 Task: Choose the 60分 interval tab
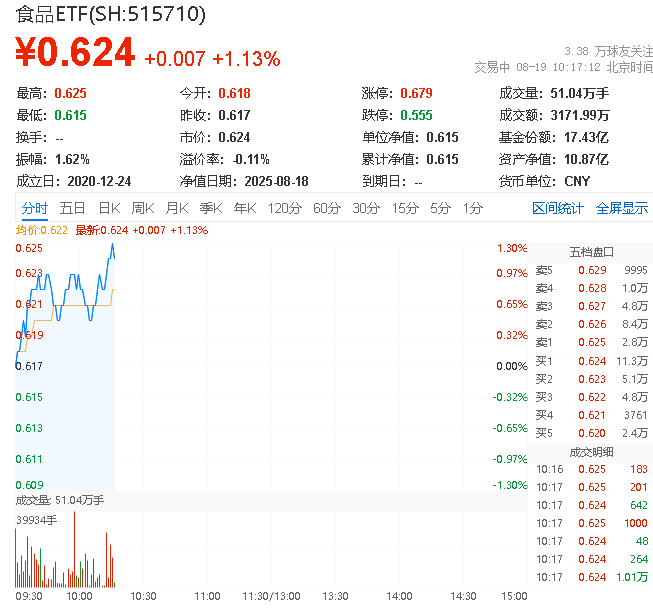[327, 208]
